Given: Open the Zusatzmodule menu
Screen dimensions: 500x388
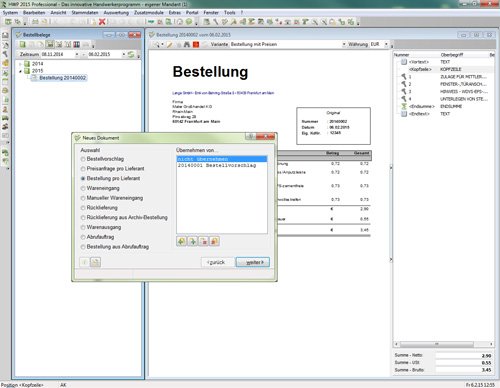Looking at the screenshot, I should coord(149,13).
